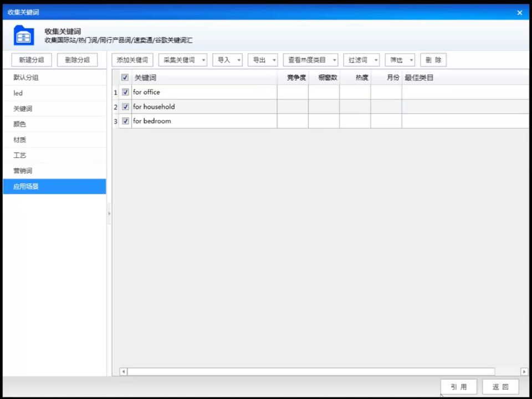Expand the 查看热度类目 dropdown

click(310, 60)
